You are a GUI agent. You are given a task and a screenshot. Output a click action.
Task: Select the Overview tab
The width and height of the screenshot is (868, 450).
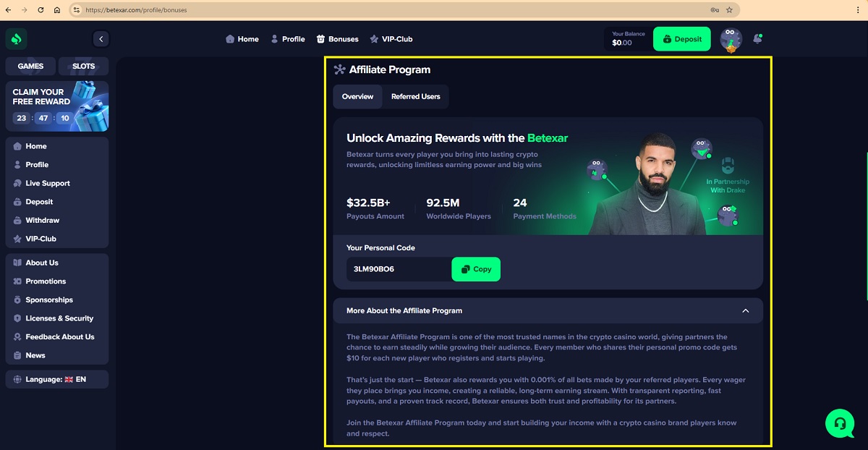pos(357,96)
